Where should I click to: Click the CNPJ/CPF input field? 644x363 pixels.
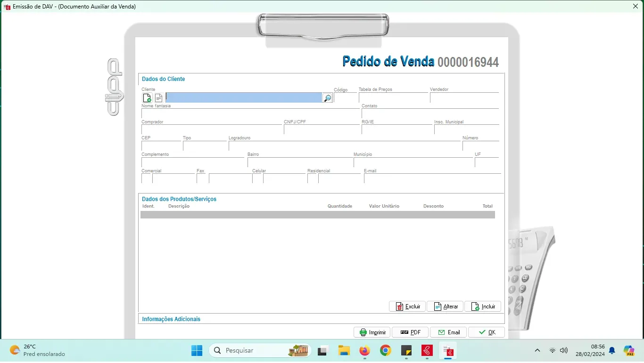click(322, 129)
